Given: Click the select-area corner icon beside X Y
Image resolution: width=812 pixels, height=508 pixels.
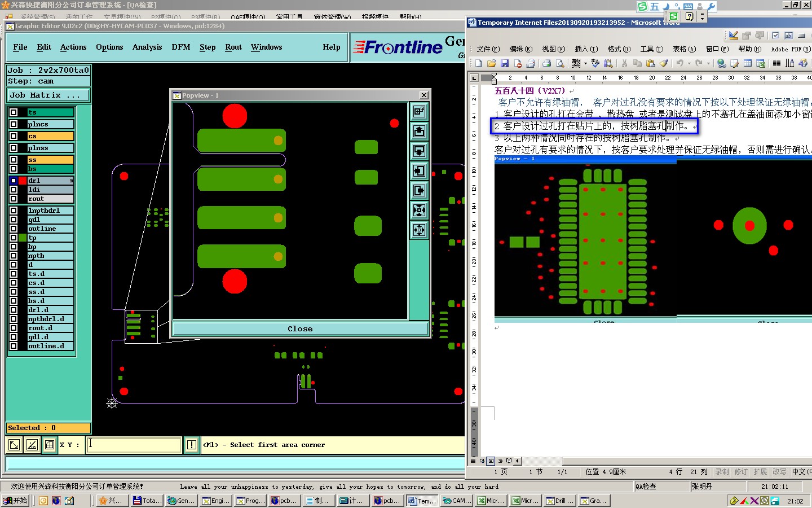Looking at the screenshot, I should [x=14, y=445].
